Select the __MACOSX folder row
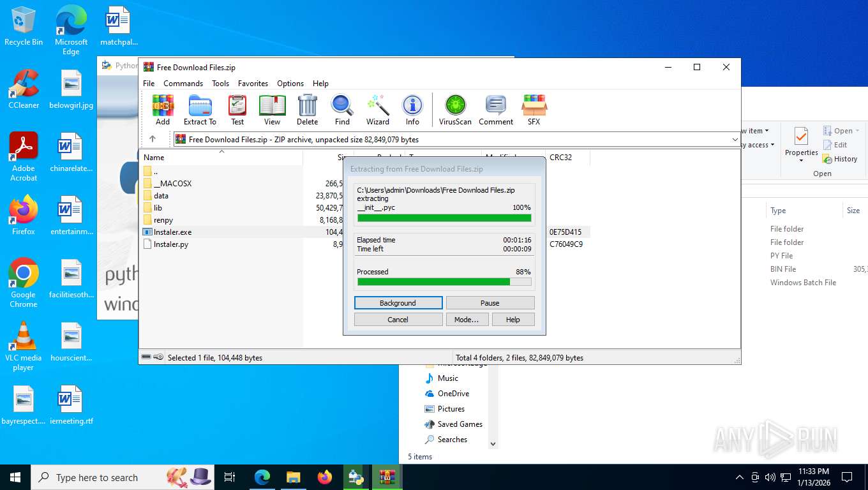This screenshot has height=490, width=868. pyautogui.click(x=172, y=183)
